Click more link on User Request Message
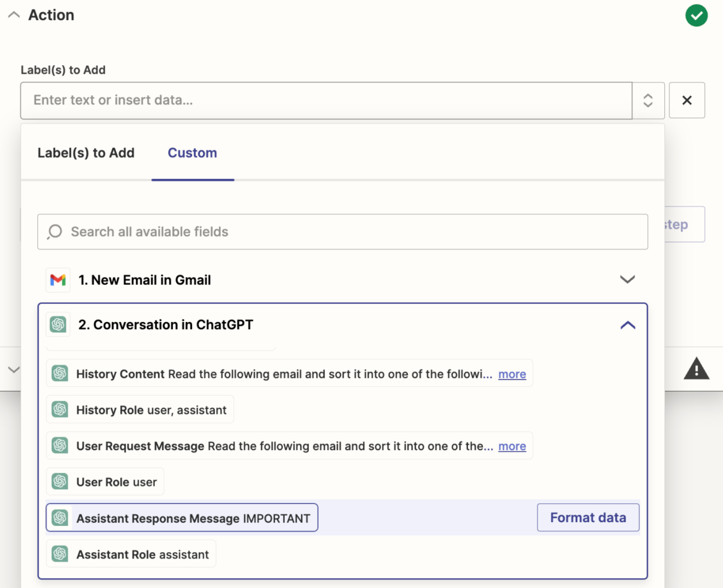The height and width of the screenshot is (588, 723). coord(512,446)
